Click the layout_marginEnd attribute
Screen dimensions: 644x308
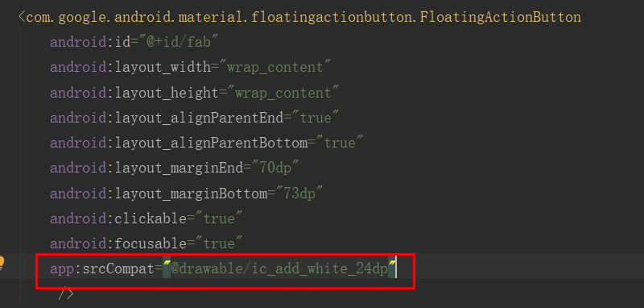click(179, 169)
